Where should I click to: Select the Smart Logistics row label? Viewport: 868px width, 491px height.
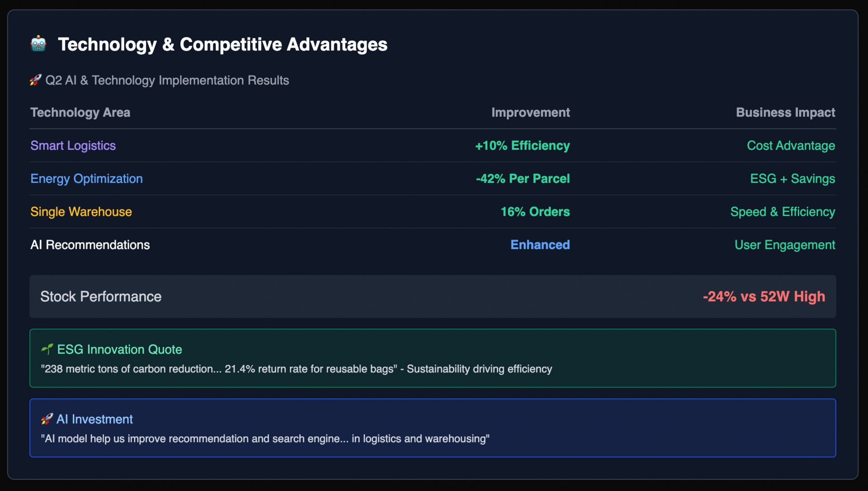click(x=73, y=146)
